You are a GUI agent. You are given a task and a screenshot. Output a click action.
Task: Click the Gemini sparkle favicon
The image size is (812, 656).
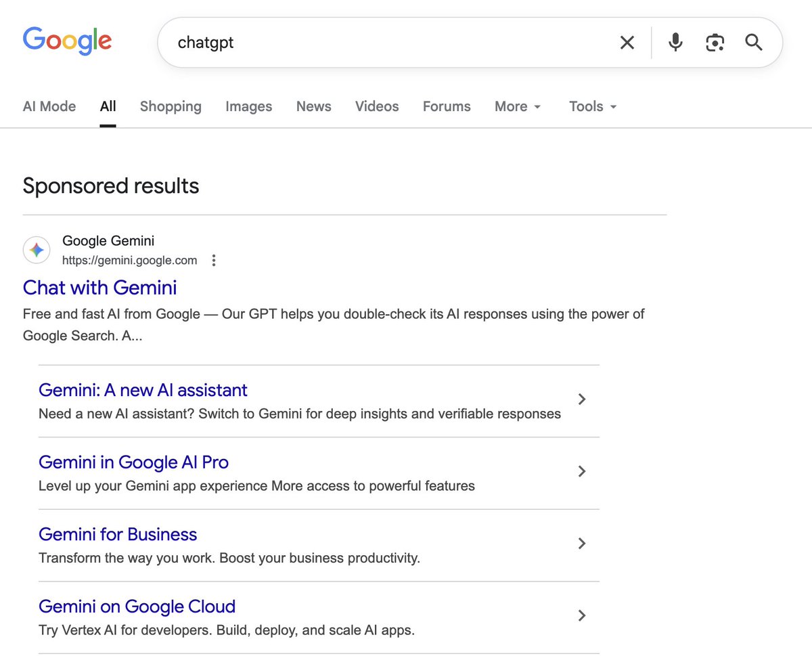point(37,250)
